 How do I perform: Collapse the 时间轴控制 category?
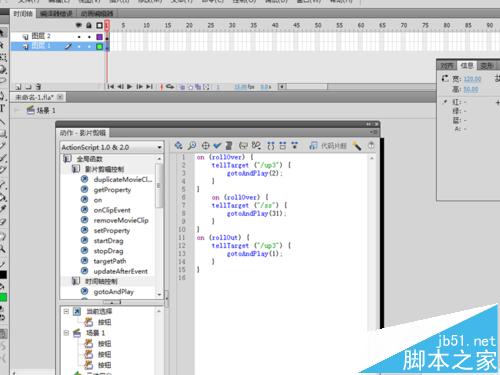tap(76, 281)
